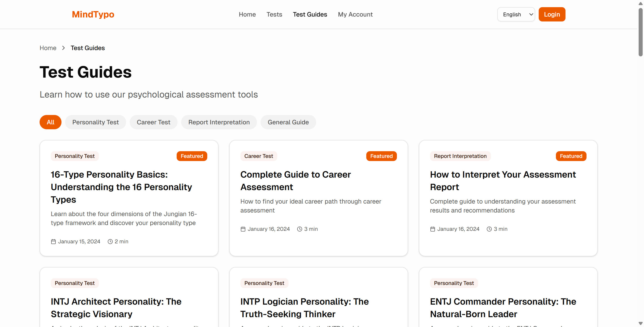Click Test Guides breadcrumb text
644x327 pixels.
(x=87, y=48)
